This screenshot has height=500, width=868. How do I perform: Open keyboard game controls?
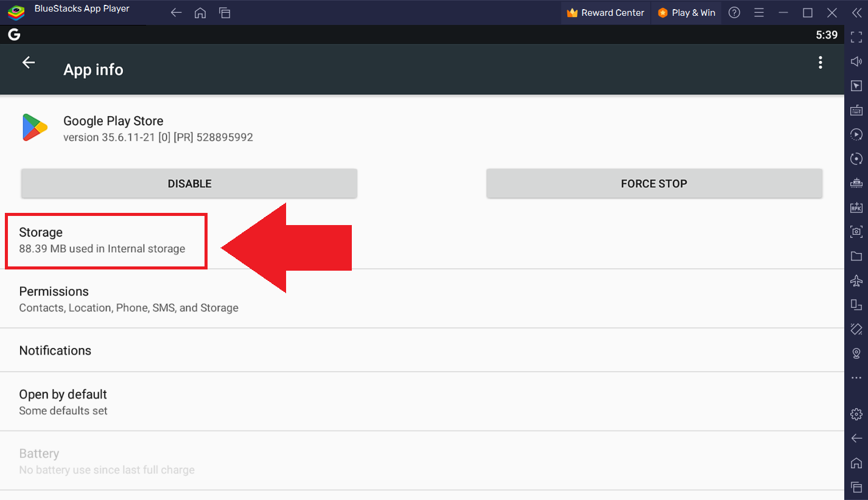coord(856,110)
